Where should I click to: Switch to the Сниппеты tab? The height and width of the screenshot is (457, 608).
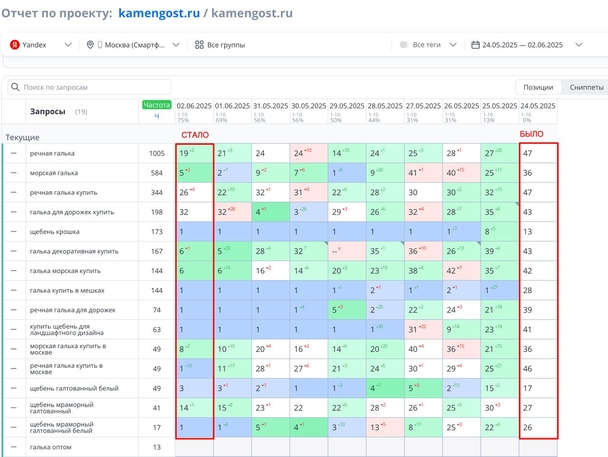pos(586,88)
